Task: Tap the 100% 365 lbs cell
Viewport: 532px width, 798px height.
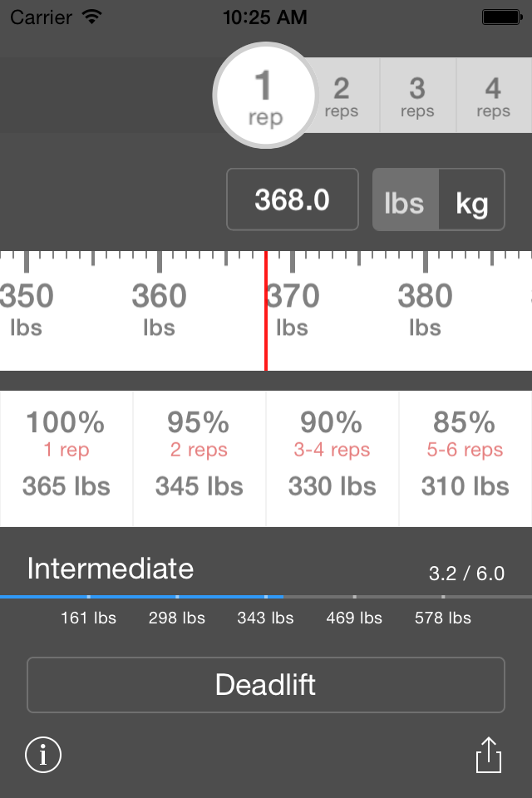Action: (x=66, y=459)
